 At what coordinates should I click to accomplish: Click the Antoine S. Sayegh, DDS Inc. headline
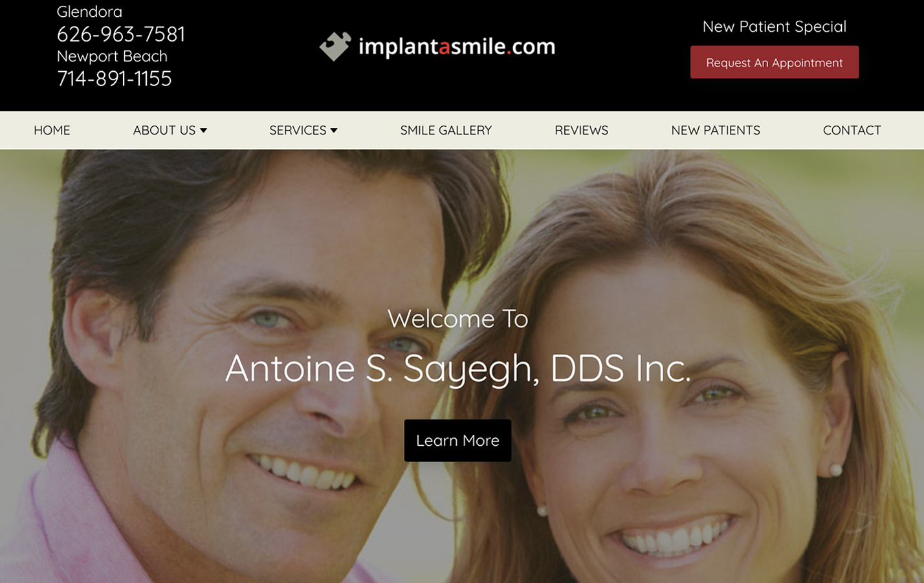click(x=458, y=368)
